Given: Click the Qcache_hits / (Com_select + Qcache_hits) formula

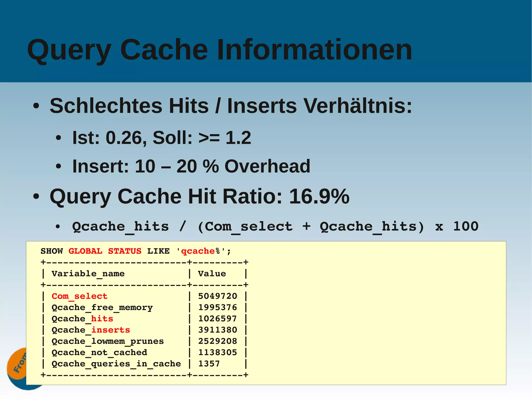Looking at the screenshot, I should pos(275,226).
